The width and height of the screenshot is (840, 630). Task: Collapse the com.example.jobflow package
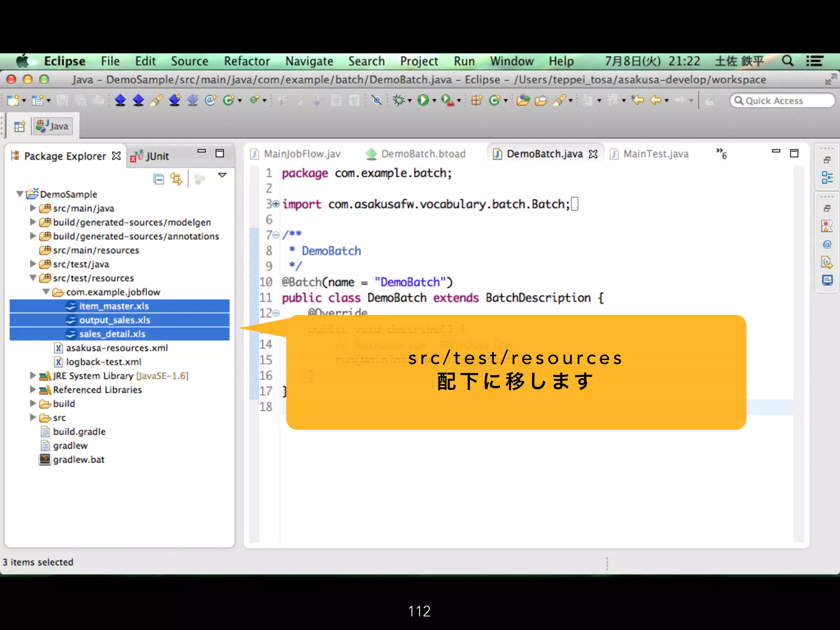click(x=46, y=292)
